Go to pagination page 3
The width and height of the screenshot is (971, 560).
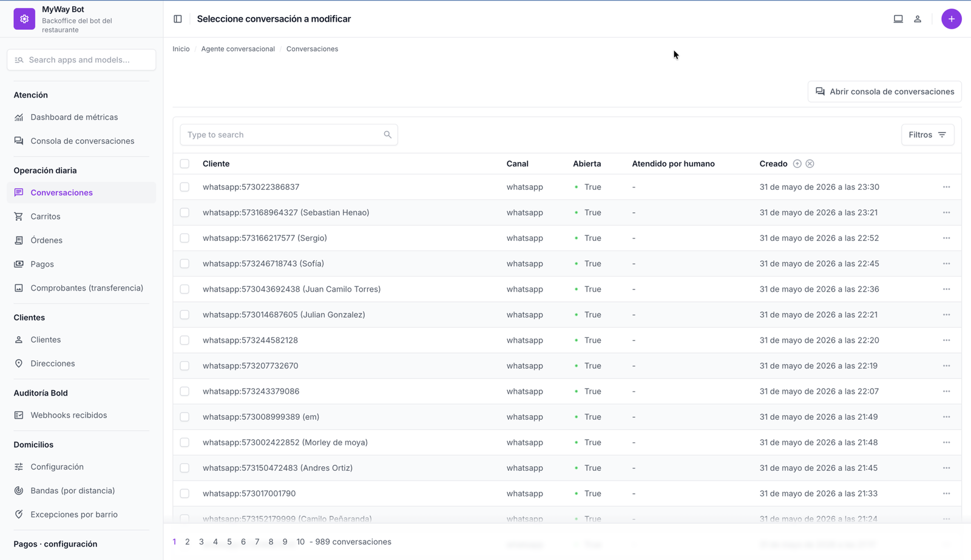tap(201, 542)
